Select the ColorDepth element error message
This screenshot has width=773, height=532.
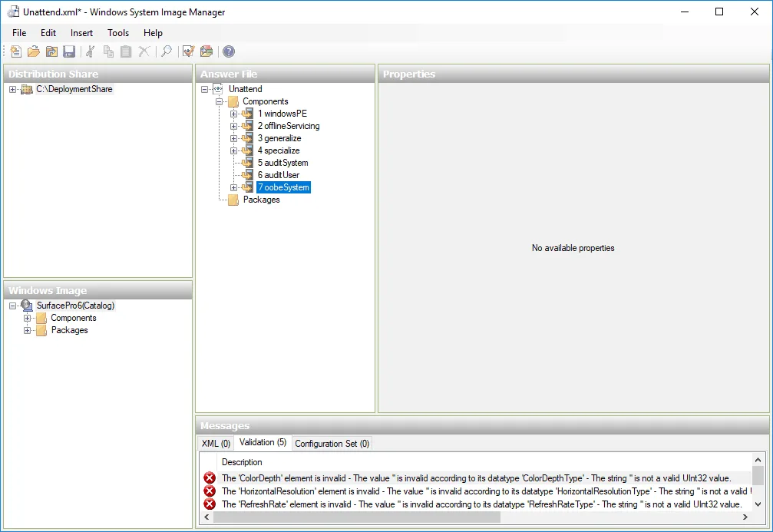coord(476,477)
